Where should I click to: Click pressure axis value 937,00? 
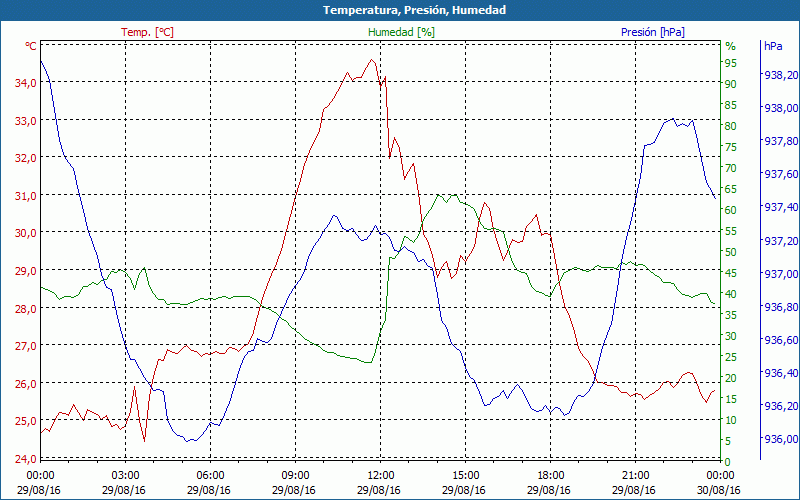point(781,274)
